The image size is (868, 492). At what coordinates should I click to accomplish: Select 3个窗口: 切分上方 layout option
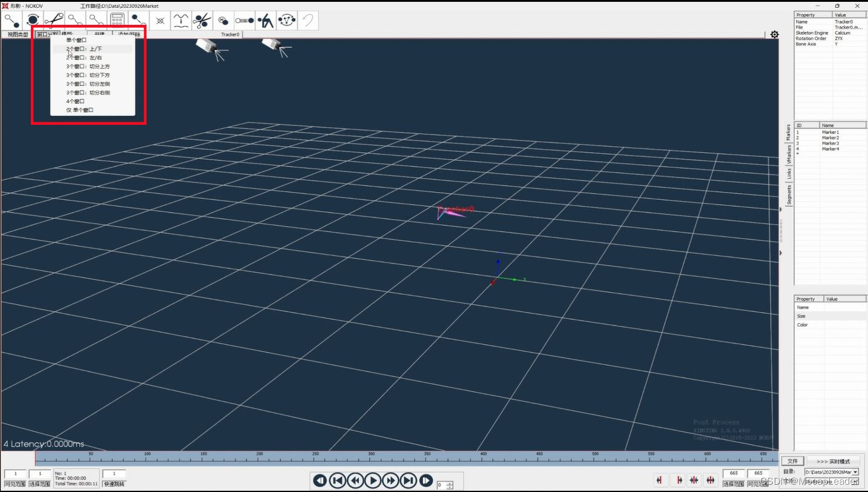[x=92, y=66]
